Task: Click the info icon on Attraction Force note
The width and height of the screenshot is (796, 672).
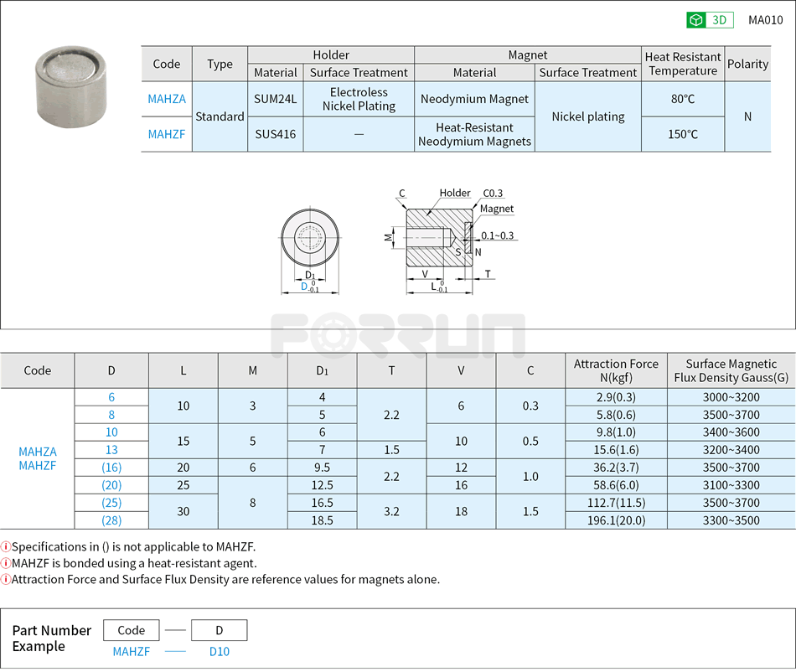Action: (8, 579)
